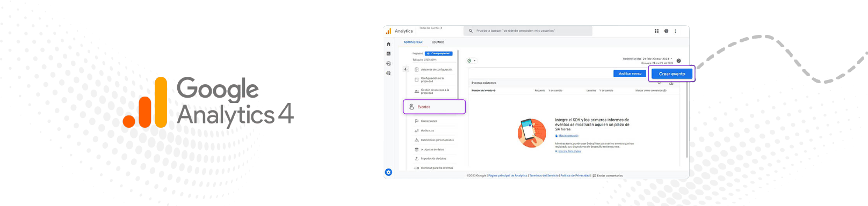Sort by Nombre del evento column
Screen dimensions: 868x206
coord(483,91)
